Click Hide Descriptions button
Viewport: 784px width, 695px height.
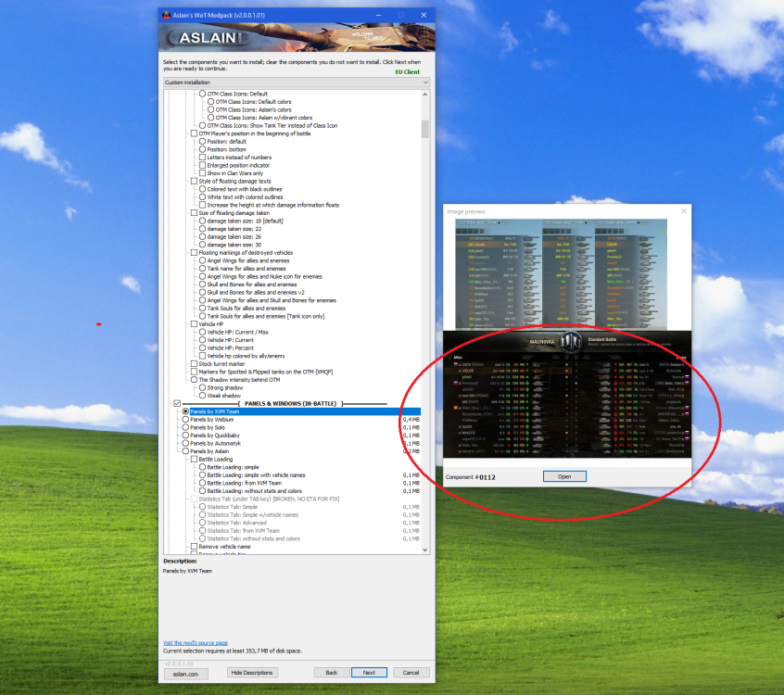click(x=252, y=673)
